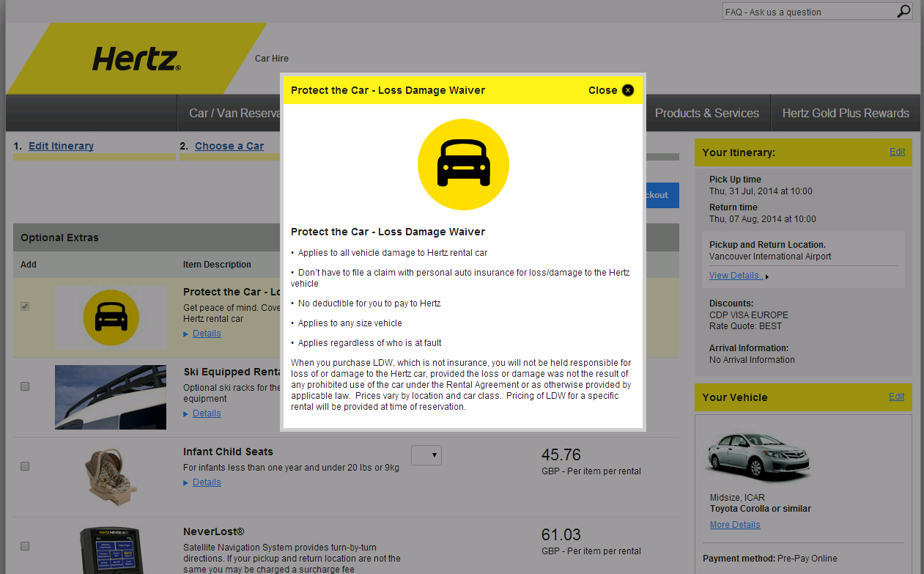Click the NeverLost GPS device image

pyautogui.click(x=110, y=550)
